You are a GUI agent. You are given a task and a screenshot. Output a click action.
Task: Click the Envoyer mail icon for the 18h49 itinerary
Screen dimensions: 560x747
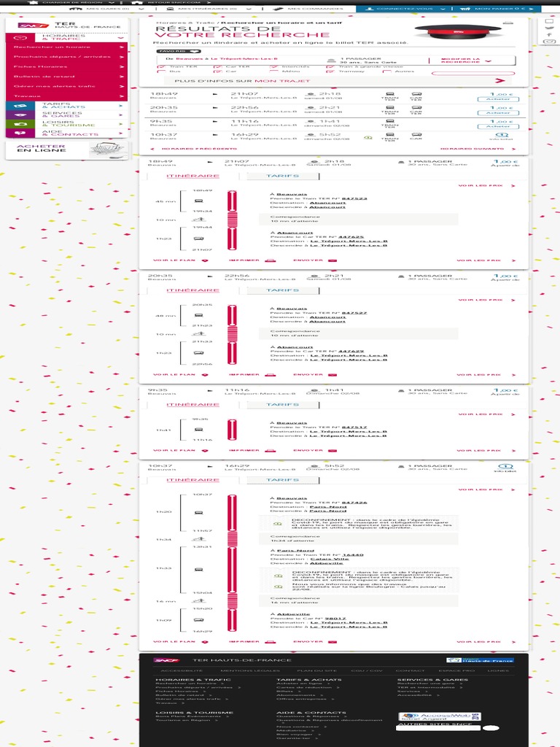tap(332, 260)
